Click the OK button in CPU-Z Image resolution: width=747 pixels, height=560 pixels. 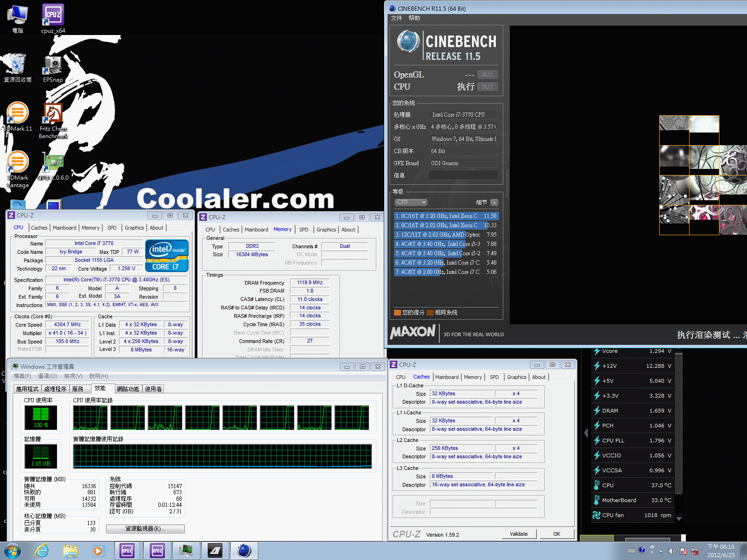click(x=557, y=534)
